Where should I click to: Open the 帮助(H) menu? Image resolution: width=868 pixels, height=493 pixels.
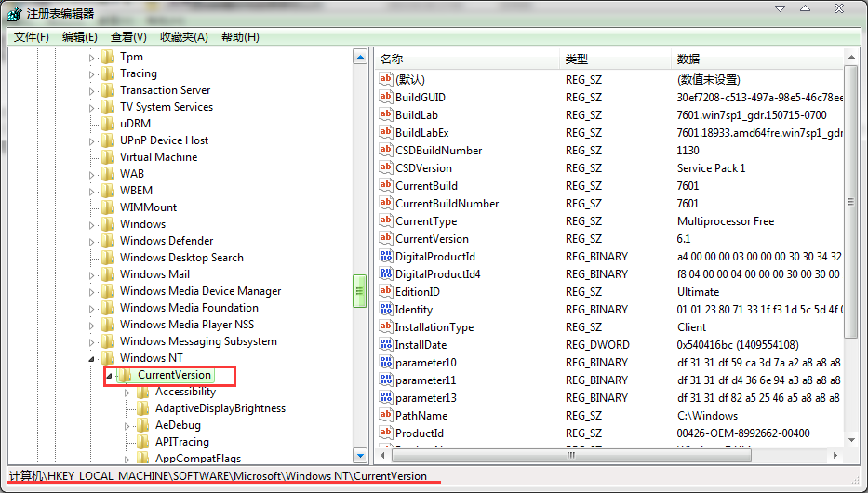[240, 37]
